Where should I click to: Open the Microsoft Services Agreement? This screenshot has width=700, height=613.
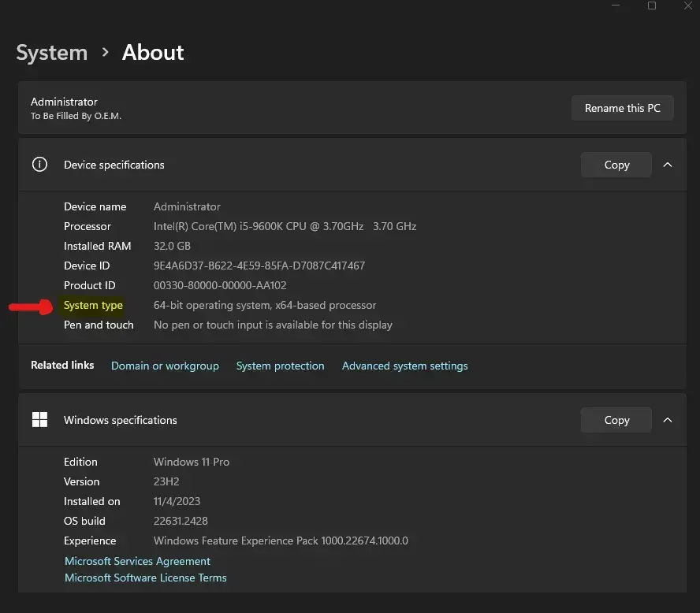coord(137,561)
